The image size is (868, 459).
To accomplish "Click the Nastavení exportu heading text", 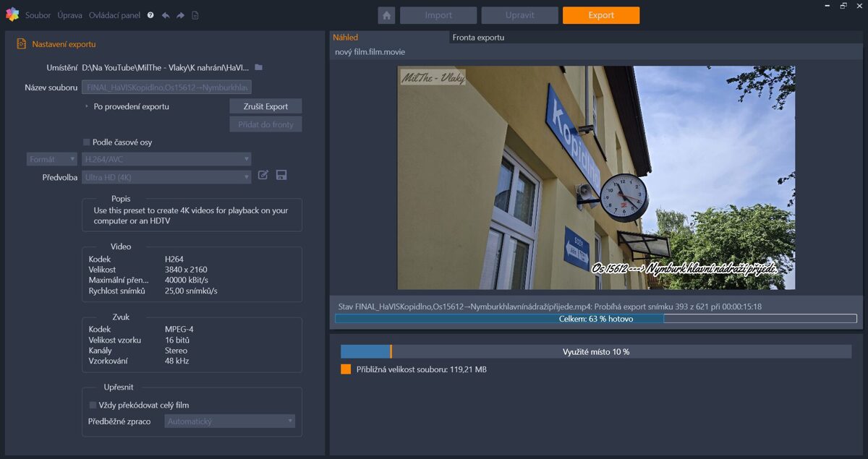I will [64, 44].
